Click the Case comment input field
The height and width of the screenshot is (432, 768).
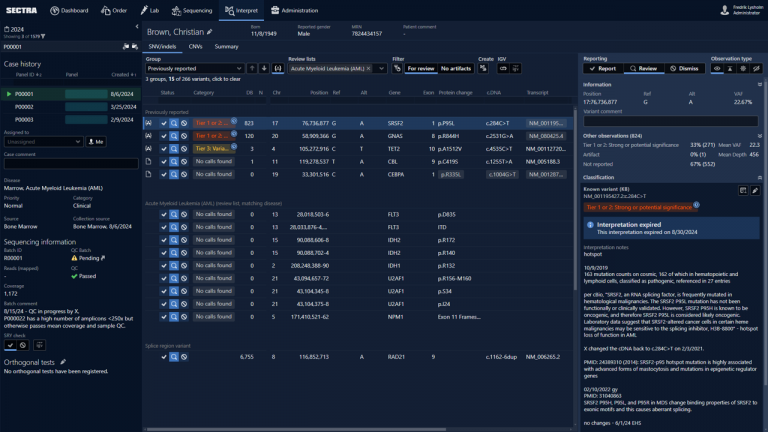[x=70, y=164]
